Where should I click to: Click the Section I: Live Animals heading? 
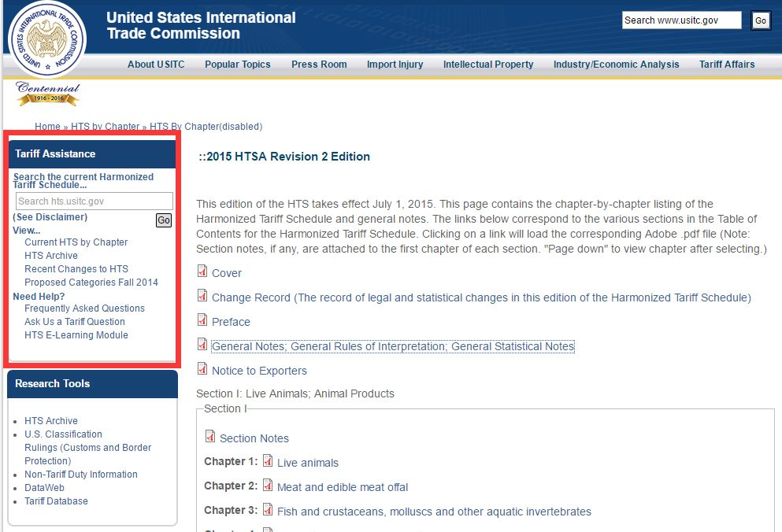[295, 394]
